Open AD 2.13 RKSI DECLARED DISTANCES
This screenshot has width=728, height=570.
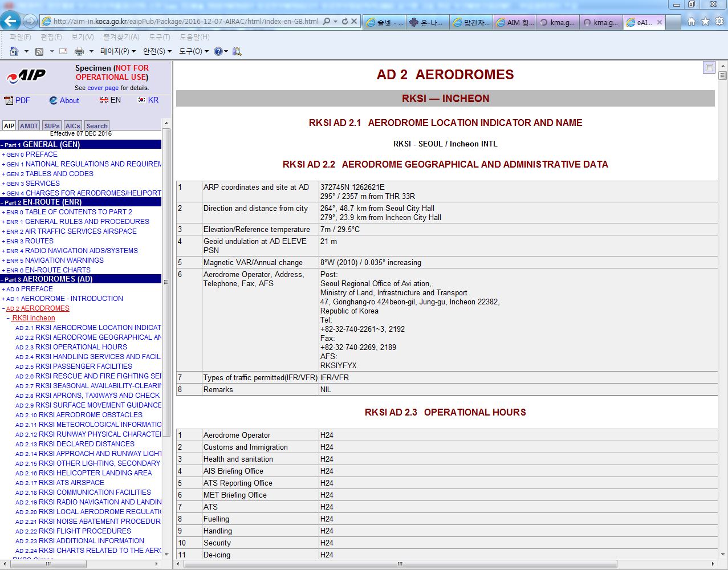75,444
